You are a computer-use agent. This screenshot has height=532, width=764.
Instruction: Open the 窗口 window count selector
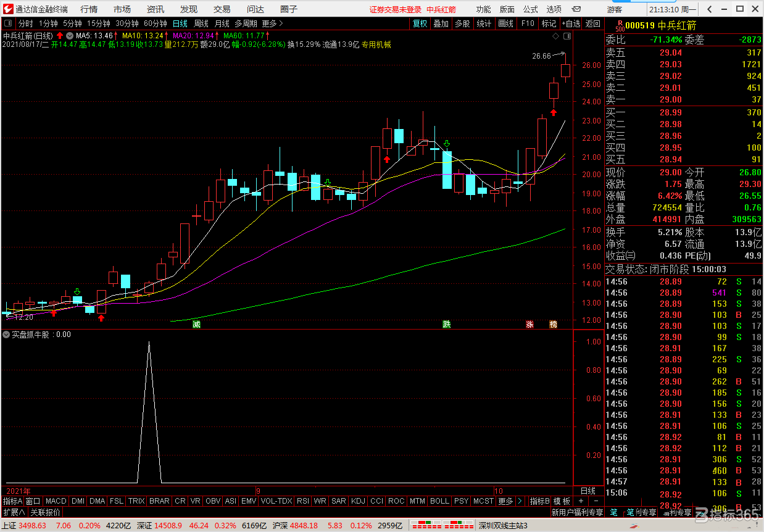(33, 501)
